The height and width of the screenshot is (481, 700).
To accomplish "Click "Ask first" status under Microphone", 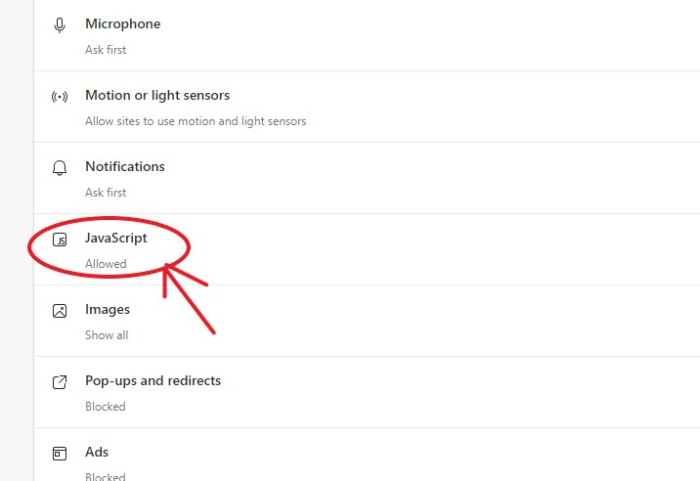I will click(x=106, y=49).
